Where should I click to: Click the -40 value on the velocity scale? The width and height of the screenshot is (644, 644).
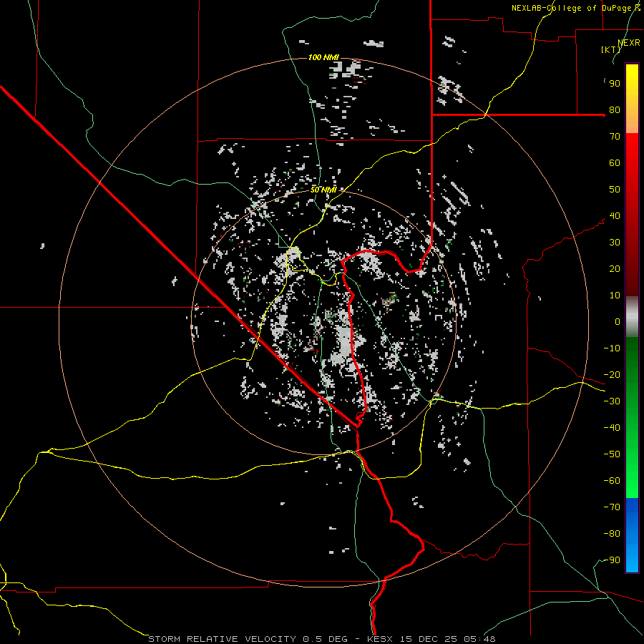[x=612, y=428]
